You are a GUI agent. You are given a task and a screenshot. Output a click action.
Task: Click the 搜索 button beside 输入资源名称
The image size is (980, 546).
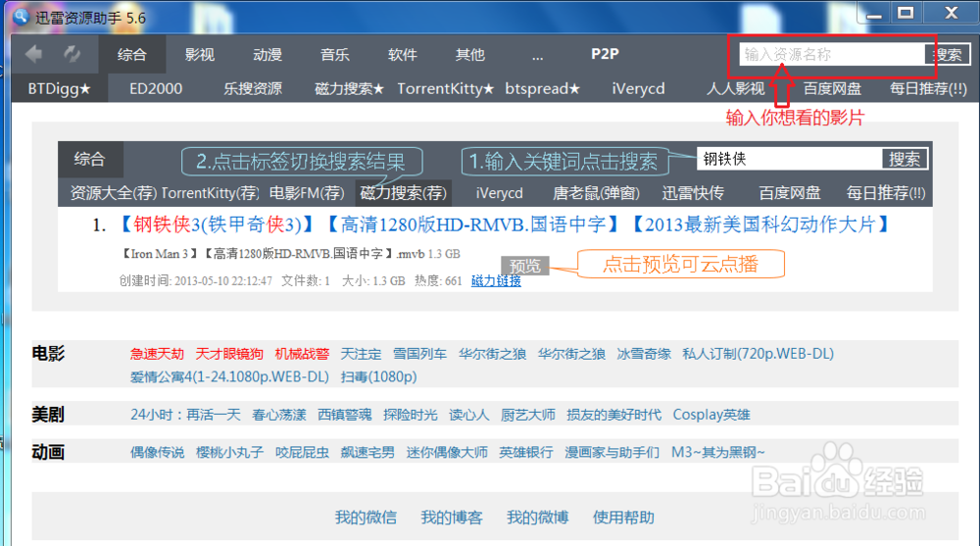tap(948, 55)
